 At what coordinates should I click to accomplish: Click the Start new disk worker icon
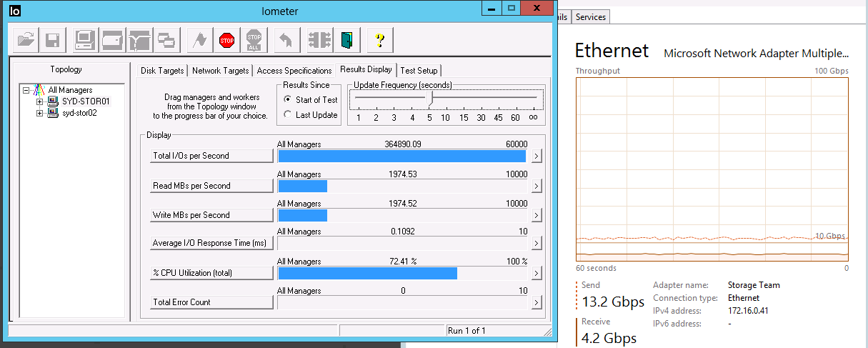(112, 40)
